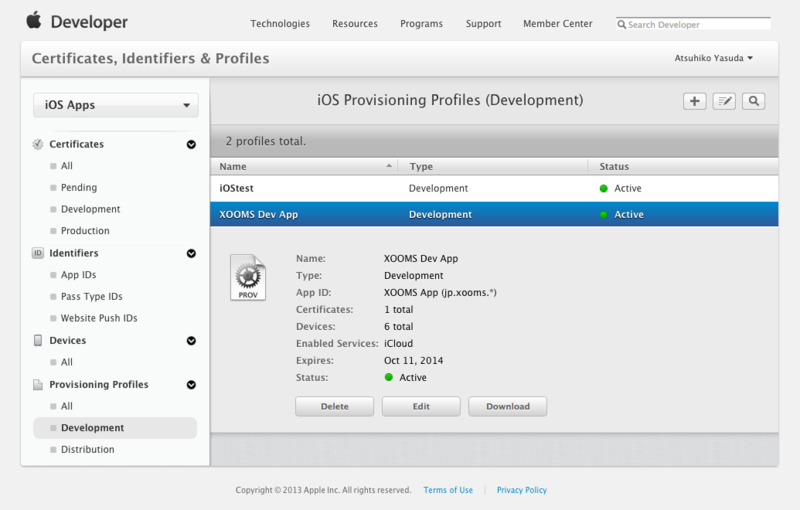Click '2 profiles total.' text
Image resolution: width=800 pixels, height=510 pixels.
[x=266, y=141]
